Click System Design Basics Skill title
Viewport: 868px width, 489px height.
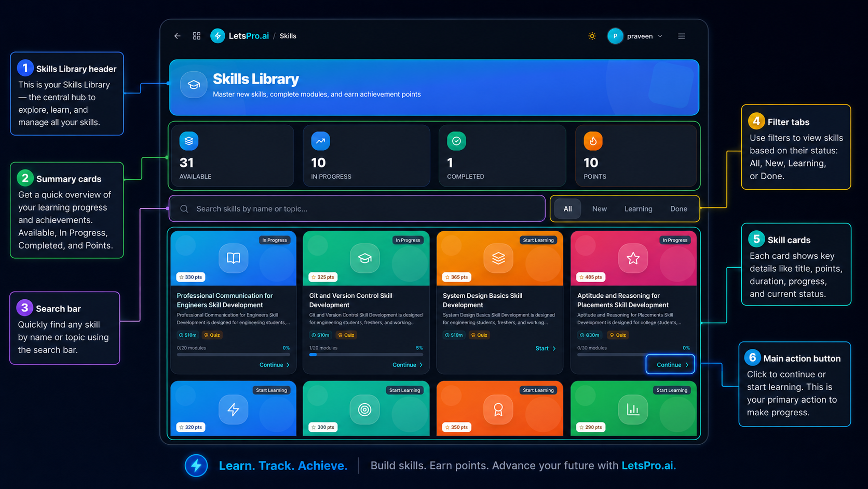tap(482, 300)
